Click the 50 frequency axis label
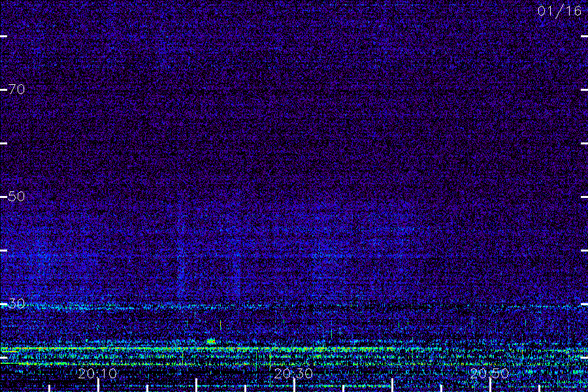 [x=16, y=196]
